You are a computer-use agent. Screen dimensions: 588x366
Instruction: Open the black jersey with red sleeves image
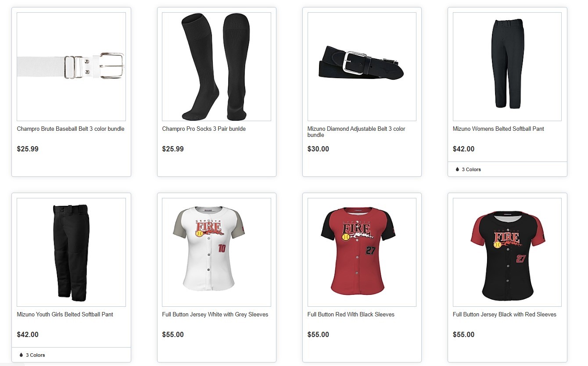click(507, 252)
